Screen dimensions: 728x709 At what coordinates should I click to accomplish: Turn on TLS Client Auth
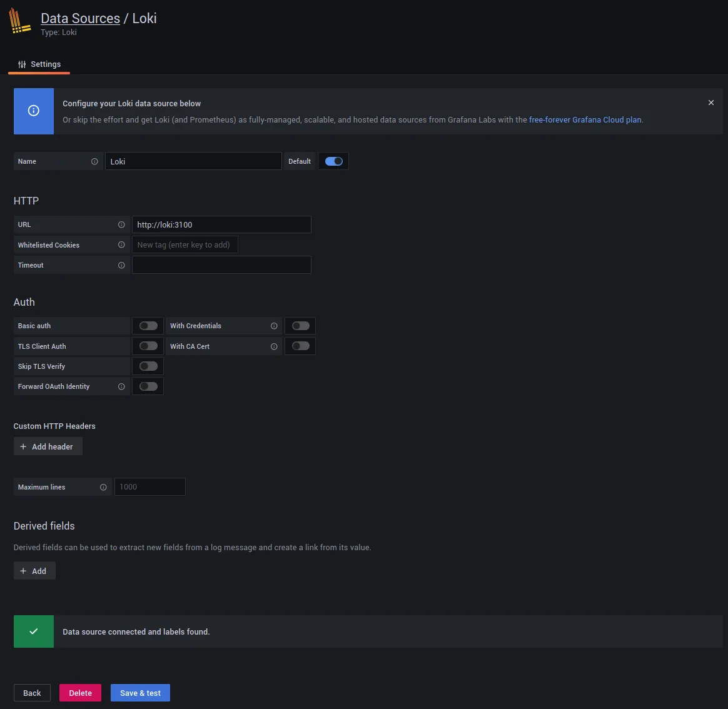point(148,346)
